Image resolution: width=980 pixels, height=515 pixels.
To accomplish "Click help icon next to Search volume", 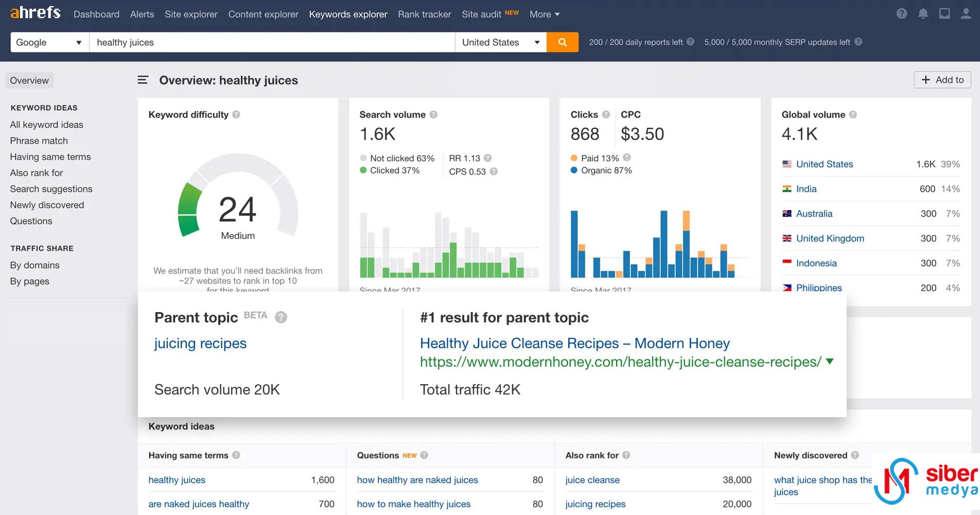I will [x=433, y=114].
